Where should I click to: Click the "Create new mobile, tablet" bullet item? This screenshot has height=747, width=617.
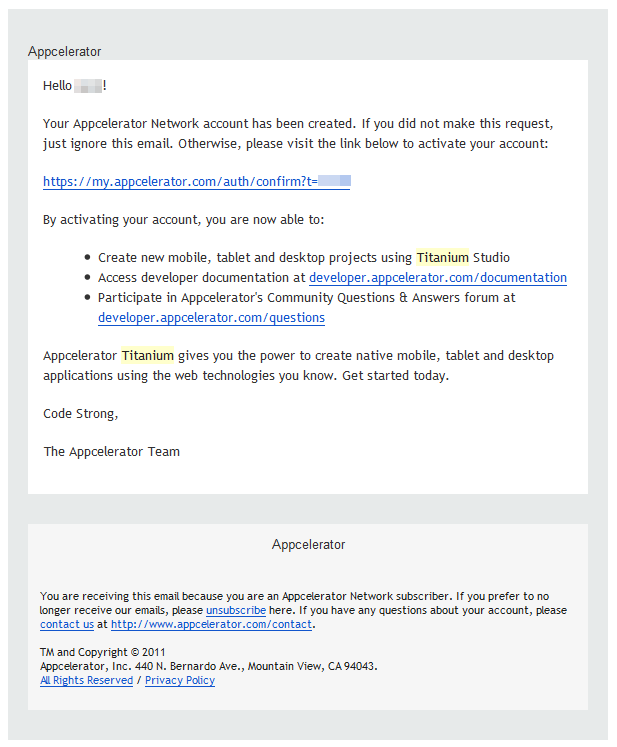tap(256, 258)
